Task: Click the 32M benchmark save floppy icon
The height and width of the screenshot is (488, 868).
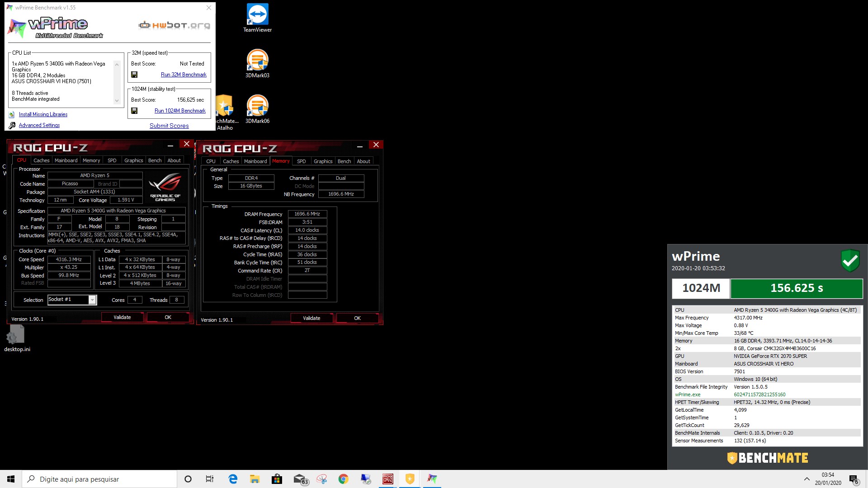Action: 134,75
